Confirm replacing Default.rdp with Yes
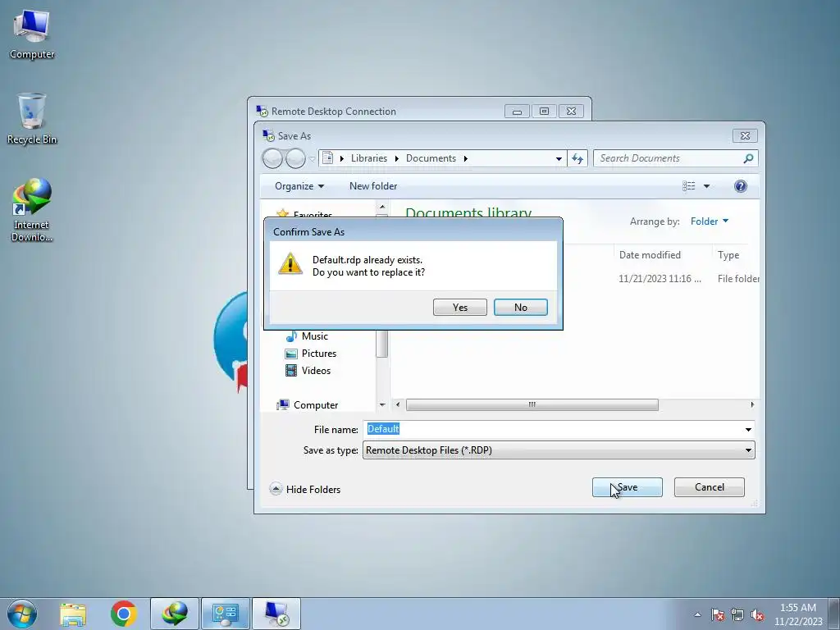This screenshot has width=840, height=630. pos(459,308)
